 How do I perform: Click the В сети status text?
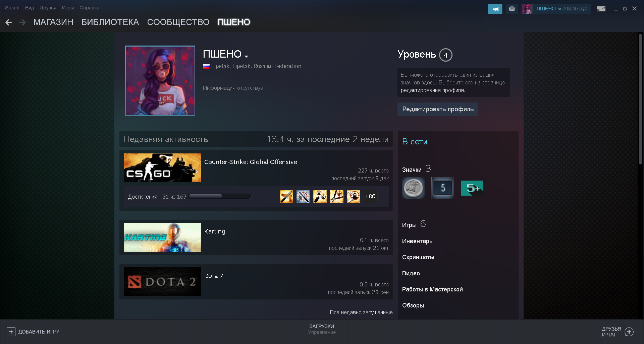(415, 142)
